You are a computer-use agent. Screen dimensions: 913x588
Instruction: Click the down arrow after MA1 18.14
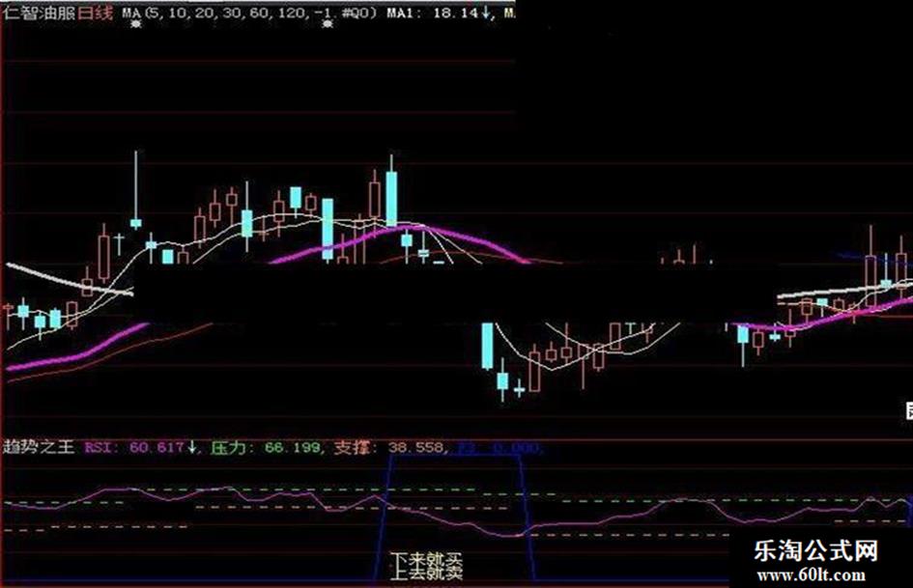486,13
